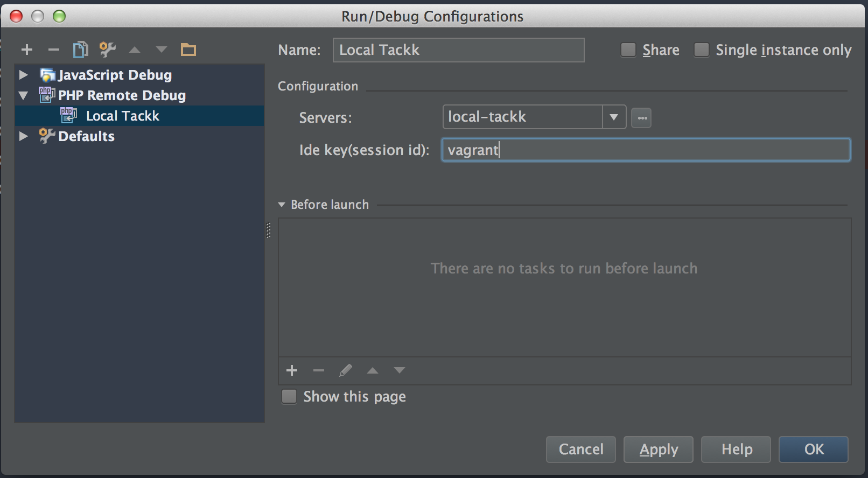Collapse the Before launch section
This screenshot has width=868, height=478.
[x=282, y=205]
